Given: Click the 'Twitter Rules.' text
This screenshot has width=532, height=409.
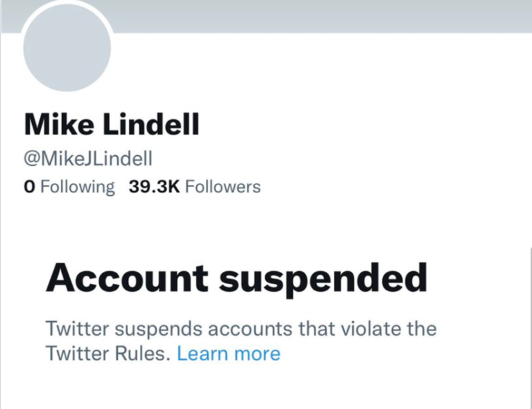Looking at the screenshot, I should [x=108, y=354].
